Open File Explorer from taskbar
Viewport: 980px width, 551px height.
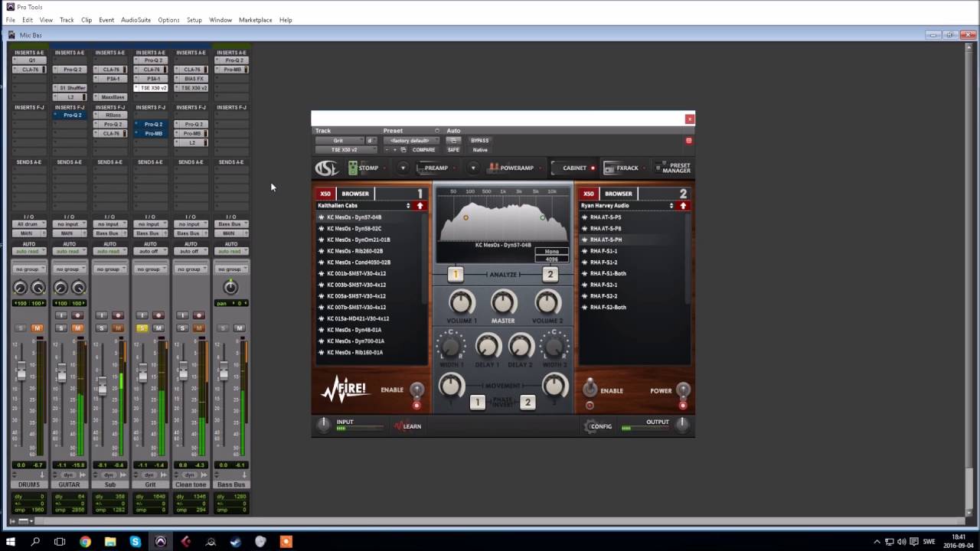pos(109,542)
